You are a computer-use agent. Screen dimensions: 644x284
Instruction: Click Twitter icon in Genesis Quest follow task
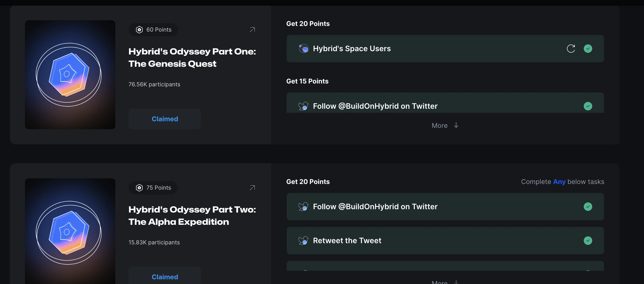(x=303, y=106)
